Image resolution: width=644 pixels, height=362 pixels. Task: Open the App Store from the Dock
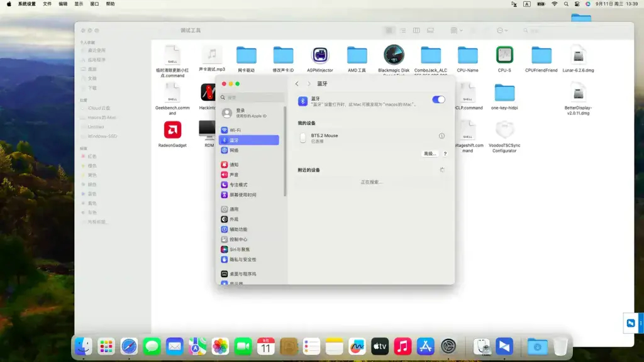[425, 346]
